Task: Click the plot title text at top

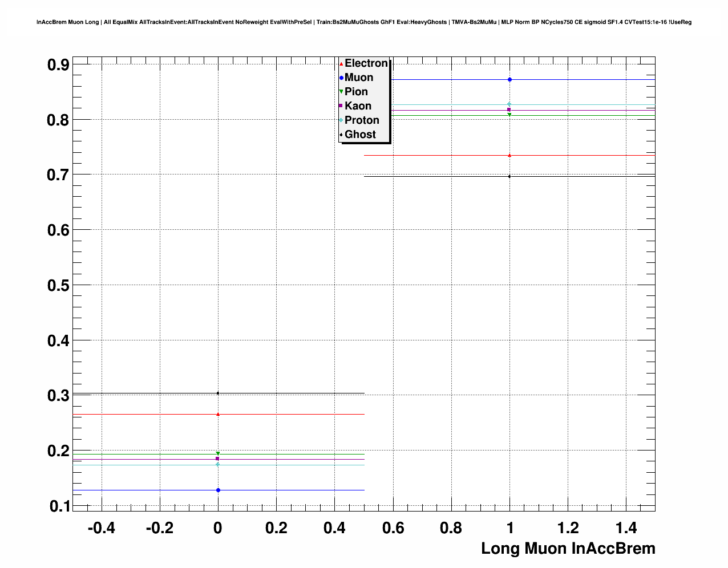Action: (x=364, y=22)
